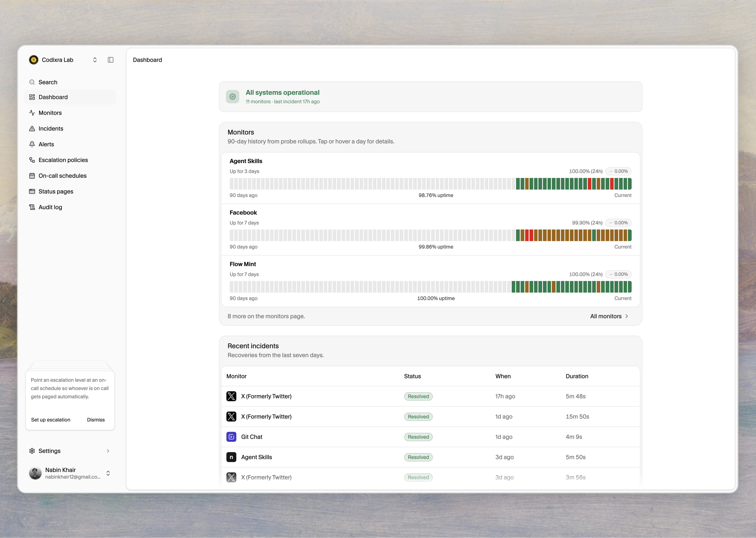Viewport: 756px width, 538px height.
Task: Click Flow Mint 0.00% change badge
Action: 618,274
